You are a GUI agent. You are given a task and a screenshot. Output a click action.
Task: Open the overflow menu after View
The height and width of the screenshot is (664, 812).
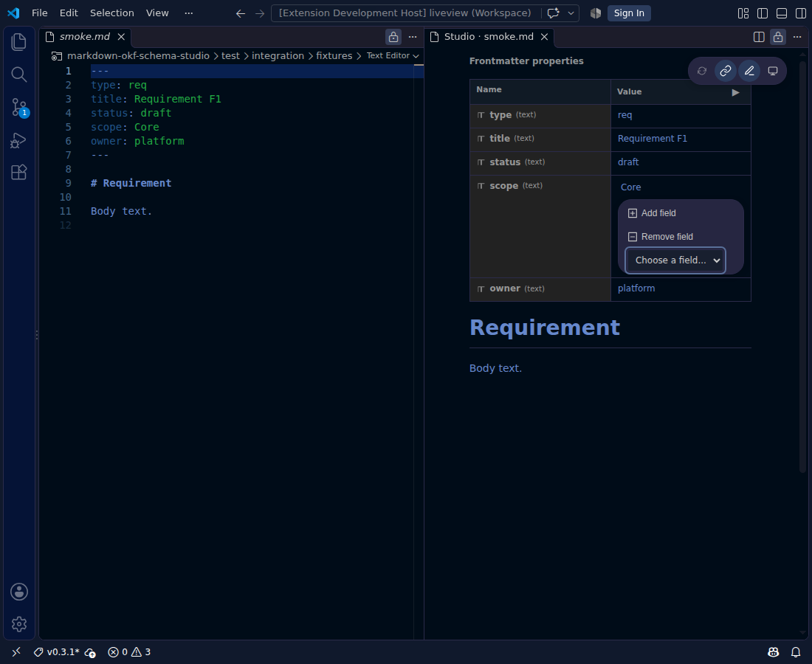coord(188,13)
